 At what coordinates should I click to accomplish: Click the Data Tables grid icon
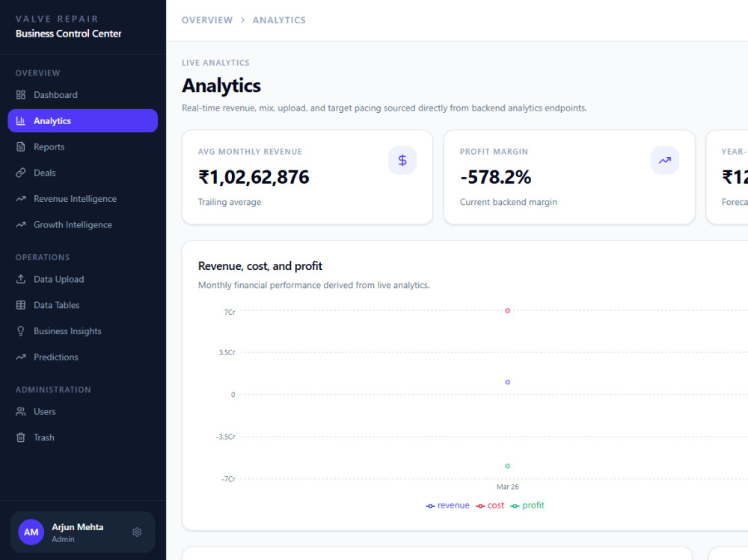(x=20, y=305)
